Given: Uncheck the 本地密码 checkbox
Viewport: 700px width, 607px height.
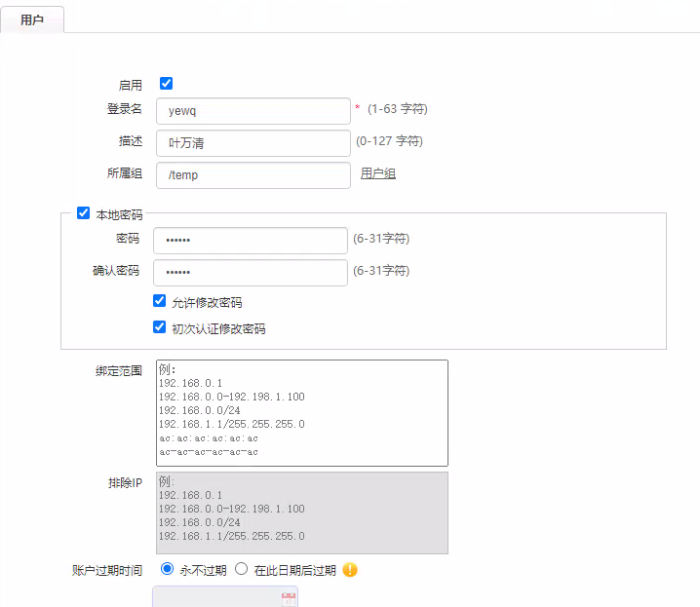Looking at the screenshot, I should click(x=83, y=213).
